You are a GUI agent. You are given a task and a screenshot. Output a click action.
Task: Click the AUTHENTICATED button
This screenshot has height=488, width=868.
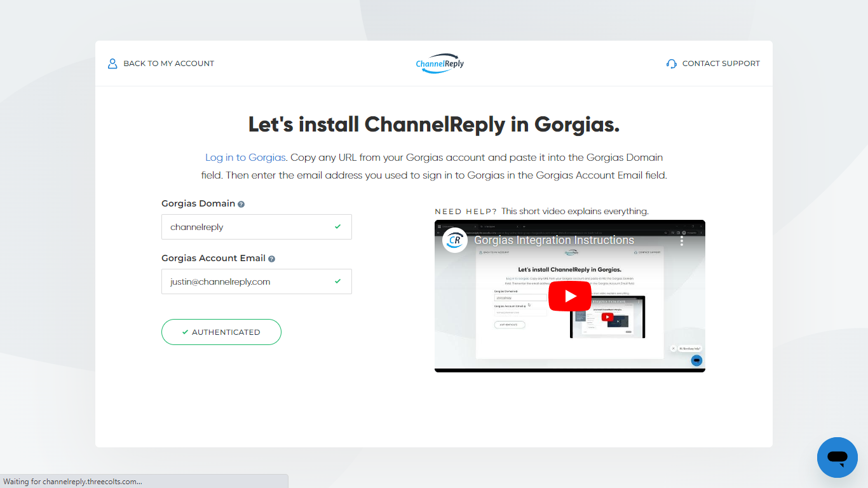pos(221,332)
